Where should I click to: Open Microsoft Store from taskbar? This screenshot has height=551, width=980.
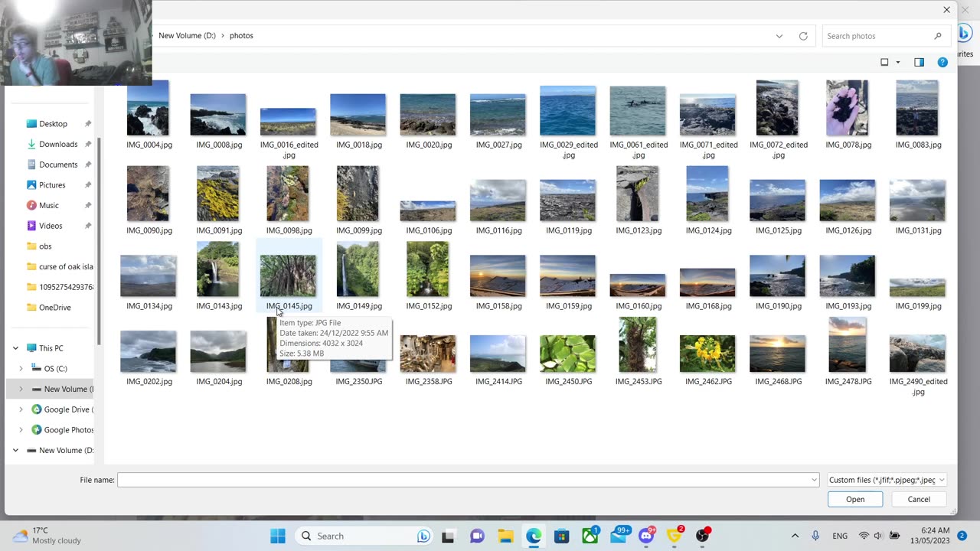tap(562, 536)
